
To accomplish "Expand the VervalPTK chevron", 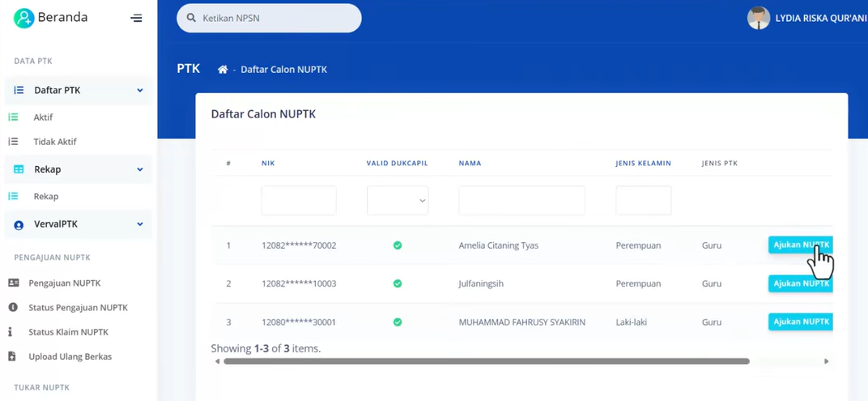I will click(x=140, y=224).
